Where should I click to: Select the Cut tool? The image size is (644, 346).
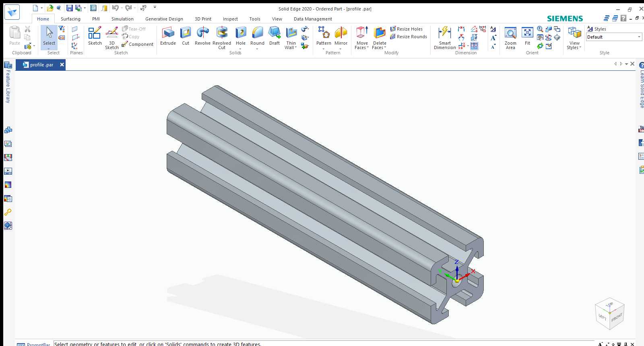(186, 36)
